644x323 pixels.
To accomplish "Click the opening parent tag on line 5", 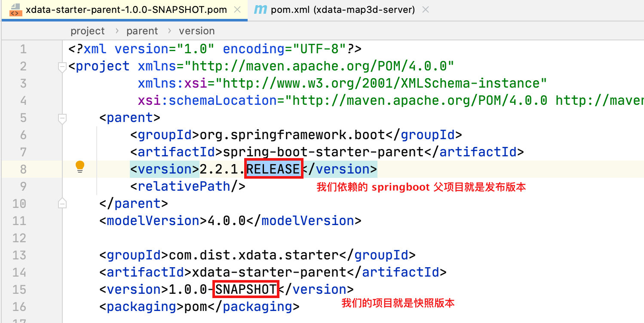I will [130, 118].
